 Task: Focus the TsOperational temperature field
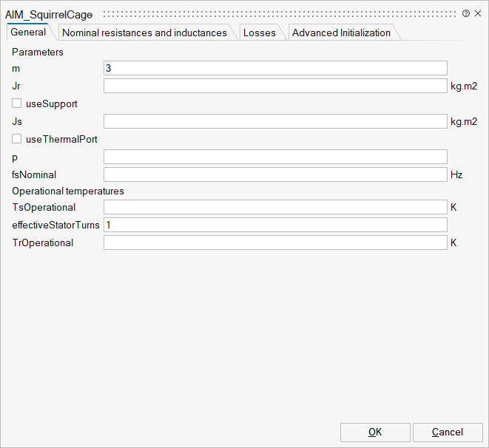point(275,207)
